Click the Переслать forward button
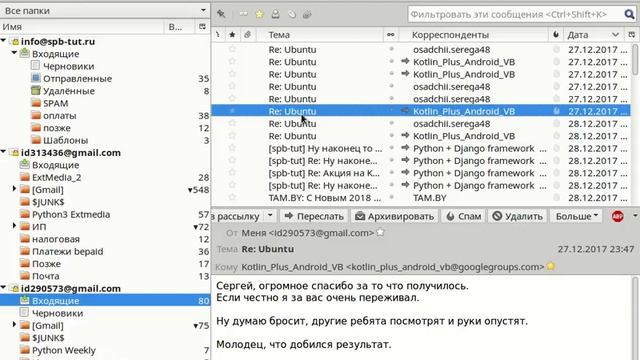 point(314,216)
